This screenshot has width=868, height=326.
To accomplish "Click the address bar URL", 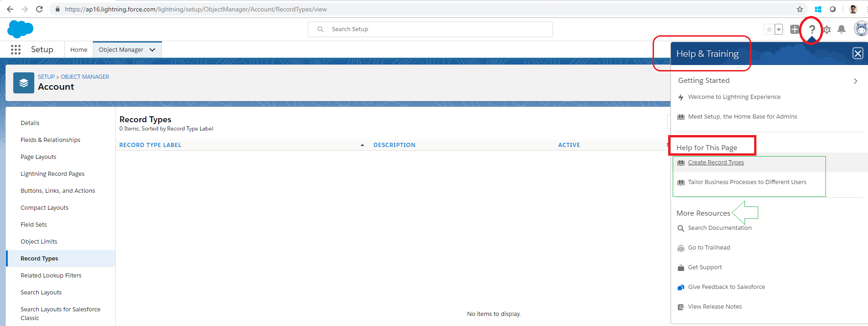I will tap(196, 9).
